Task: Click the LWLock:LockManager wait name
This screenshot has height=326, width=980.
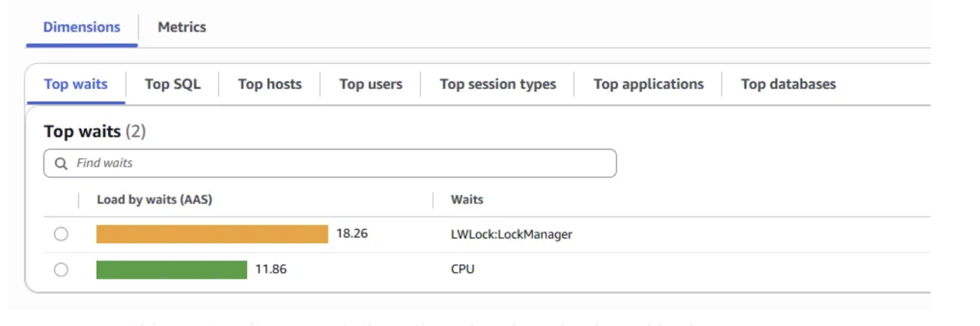Action: coord(511,235)
